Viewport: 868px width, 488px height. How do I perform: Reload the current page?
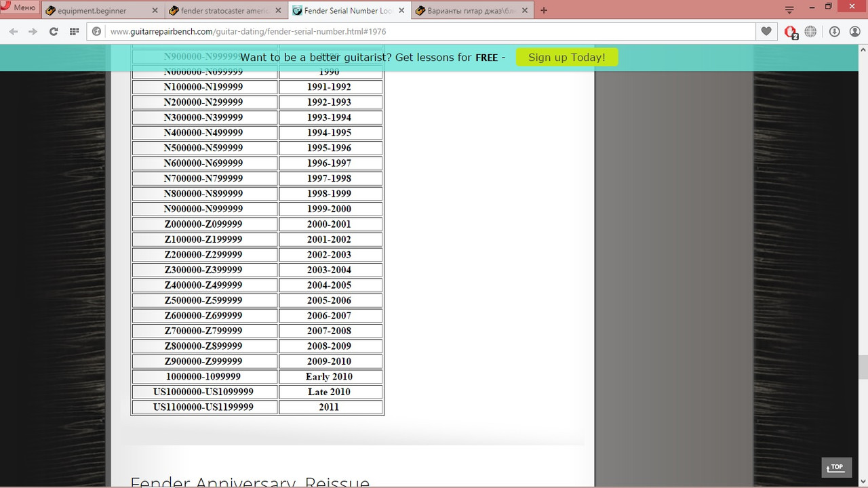pos(54,31)
